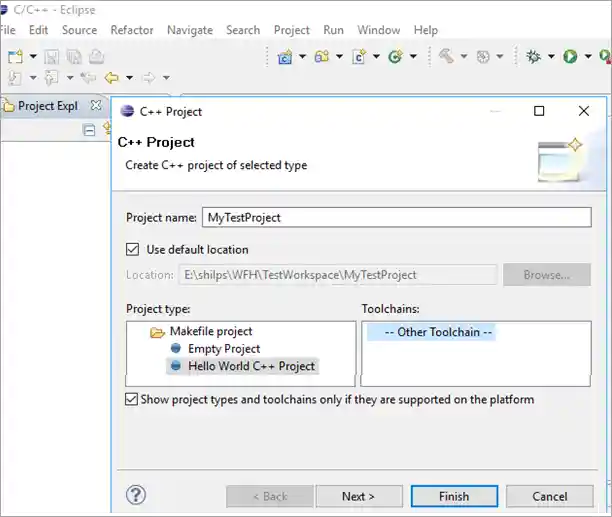
Task: Open dropdown next to New wizard icon
Action: point(33,57)
